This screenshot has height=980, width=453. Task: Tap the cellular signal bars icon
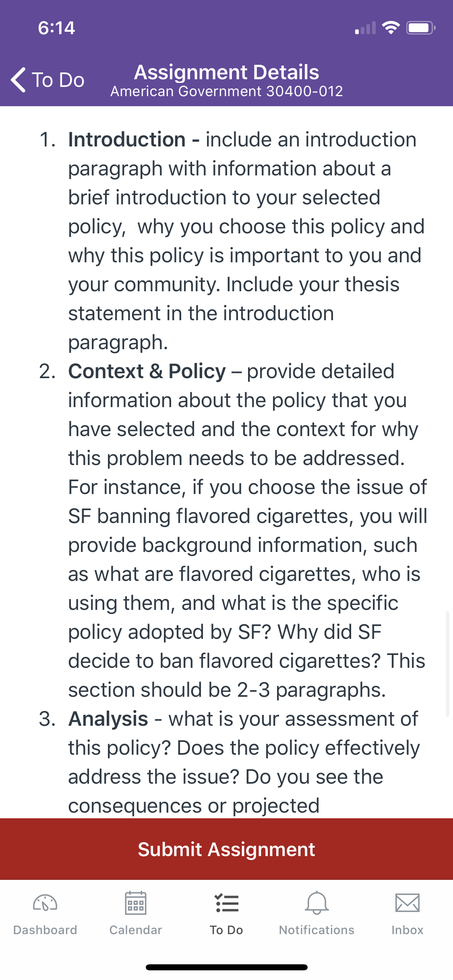click(x=365, y=28)
